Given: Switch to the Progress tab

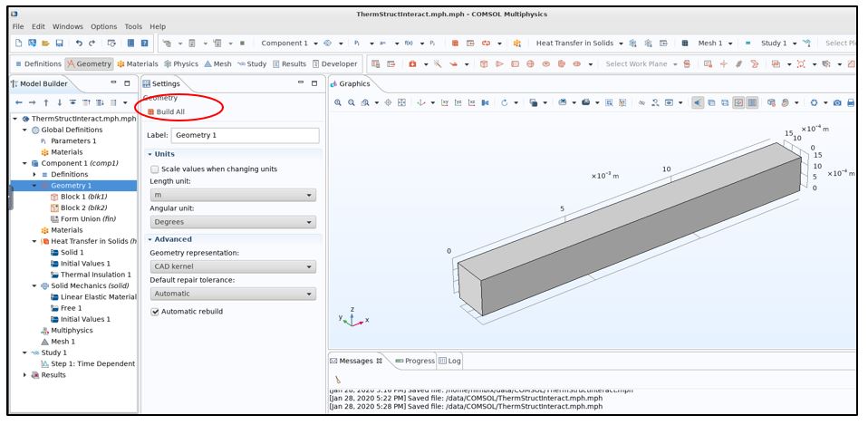Looking at the screenshot, I should click(x=415, y=361).
